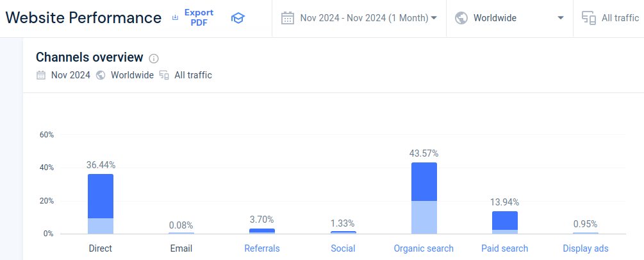Click the Export PDF download icon
Image resolution: width=644 pixels, height=260 pixels.
[x=176, y=18]
